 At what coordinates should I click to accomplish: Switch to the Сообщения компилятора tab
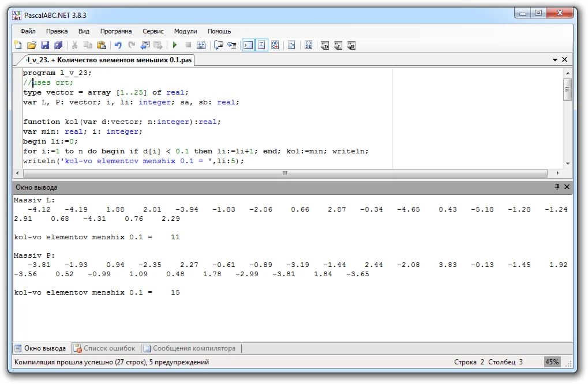point(189,348)
